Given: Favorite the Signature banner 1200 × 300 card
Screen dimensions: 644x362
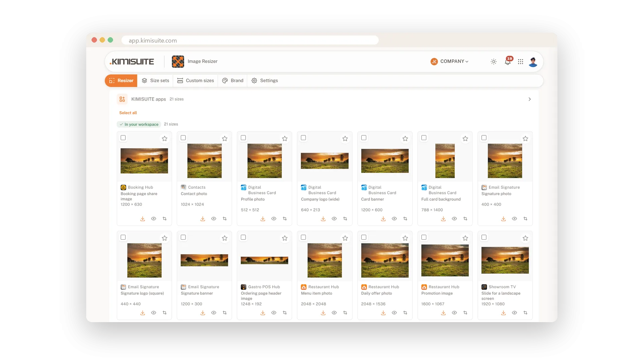Looking at the screenshot, I should point(225,238).
